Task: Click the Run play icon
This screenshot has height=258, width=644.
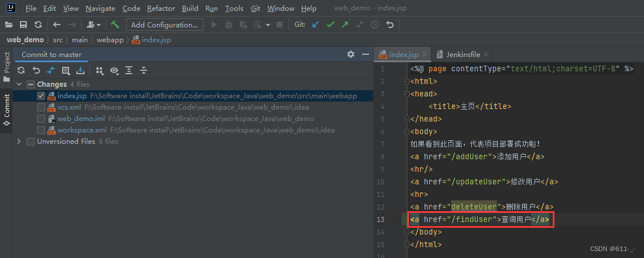Action: 214,25
